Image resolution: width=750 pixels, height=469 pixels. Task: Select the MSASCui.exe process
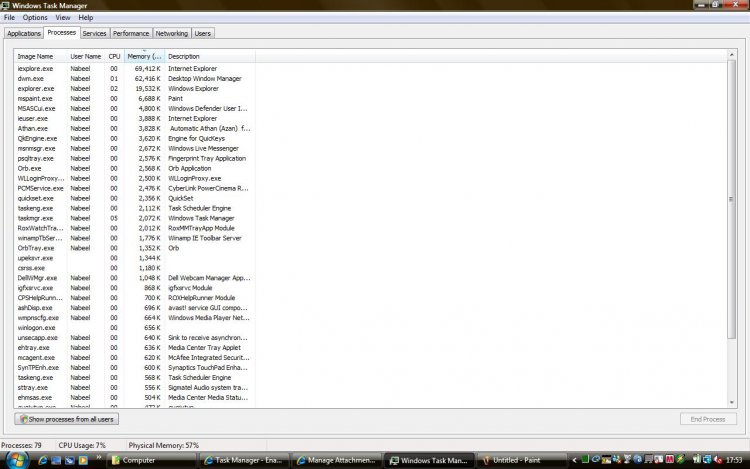click(x=134, y=109)
